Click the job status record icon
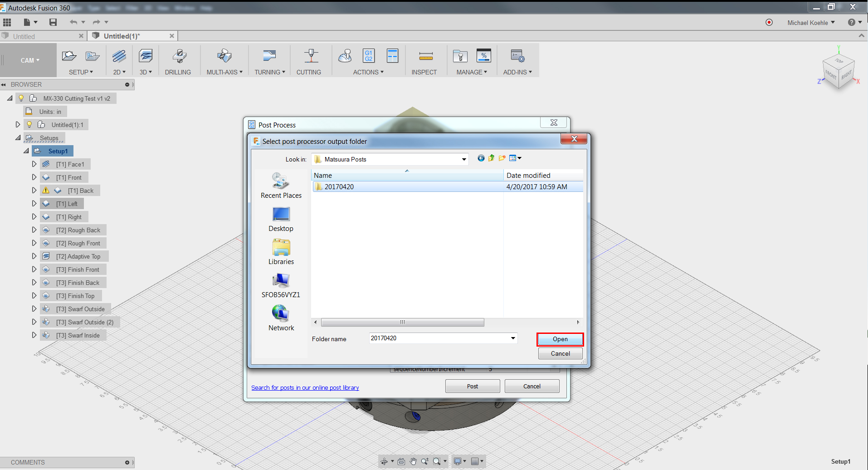The image size is (868, 470). point(769,22)
